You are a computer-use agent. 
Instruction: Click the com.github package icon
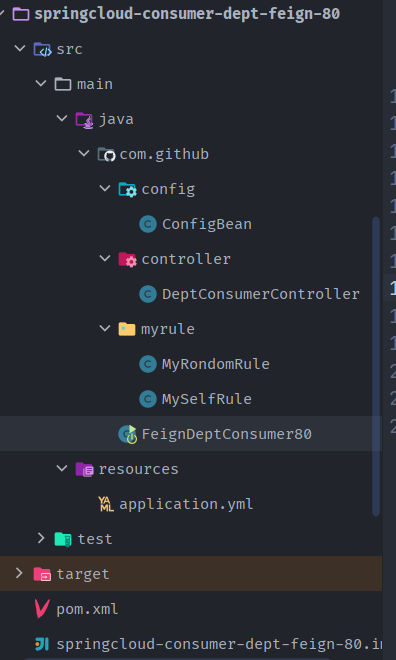pos(106,154)
